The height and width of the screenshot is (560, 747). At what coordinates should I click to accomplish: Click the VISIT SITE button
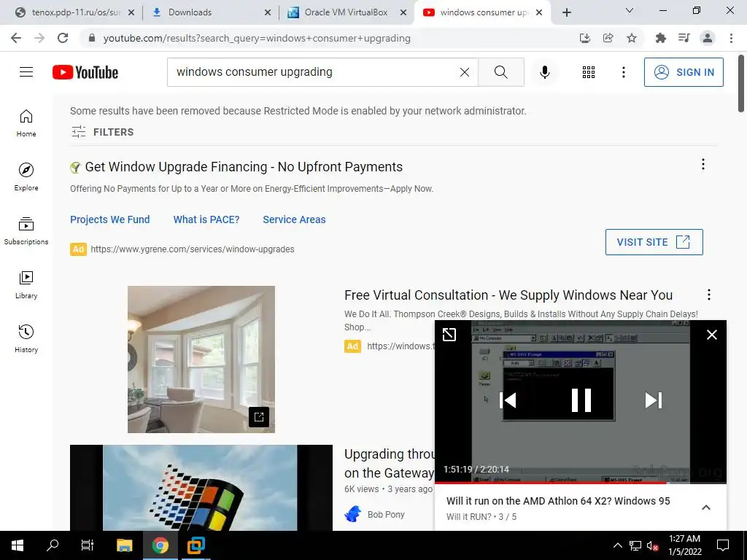point(654,242)
